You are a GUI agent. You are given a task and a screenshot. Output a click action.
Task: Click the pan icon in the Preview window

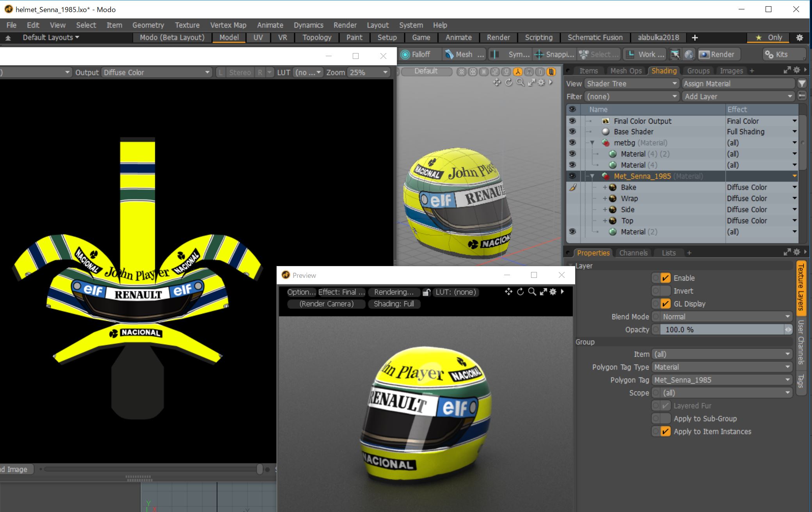pos(508,292)
